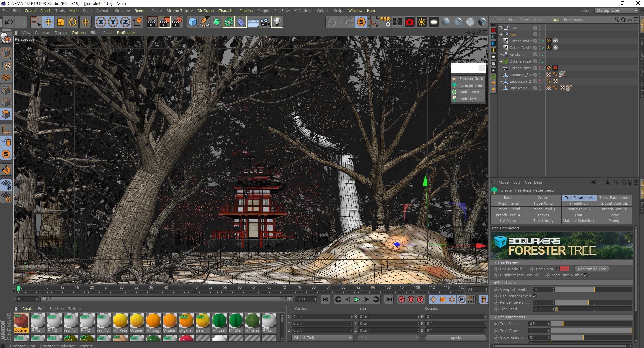Open viewport ProRender menu
Image resolution: width=644 pixels, height=348 pixels.
pos(126,33)
